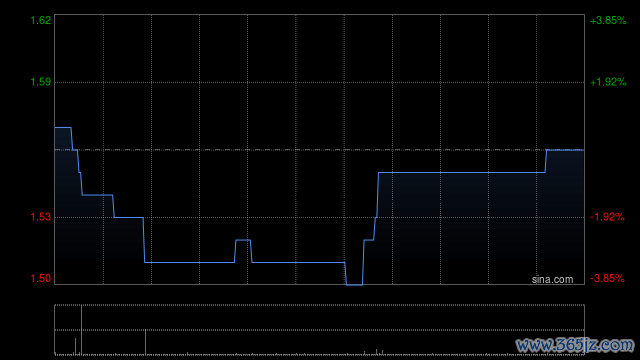The height and width of the screenshot is (360, 640).
Task: Click the final closing segment of the price line
Action: [x=565, y=150]
